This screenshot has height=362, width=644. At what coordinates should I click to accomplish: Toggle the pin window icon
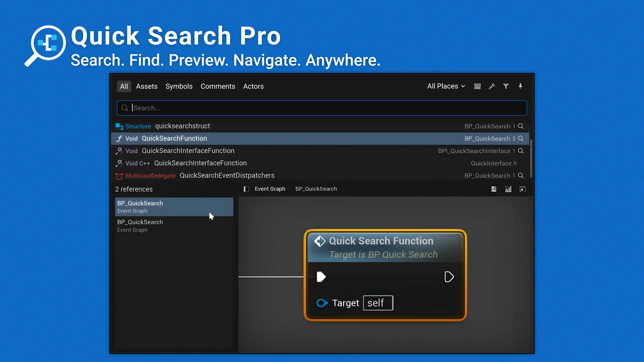(520, 86)
